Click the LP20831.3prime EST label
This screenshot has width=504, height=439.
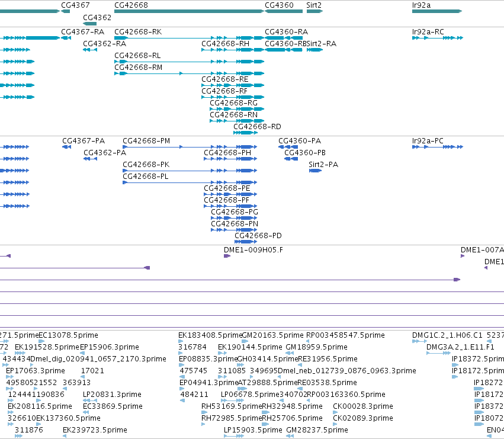tap(112, 395)
